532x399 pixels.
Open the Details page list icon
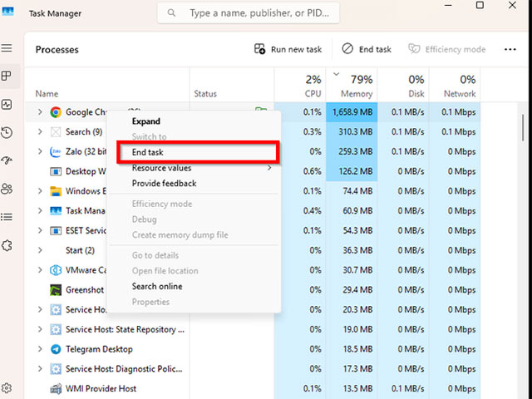coord(7,217)
